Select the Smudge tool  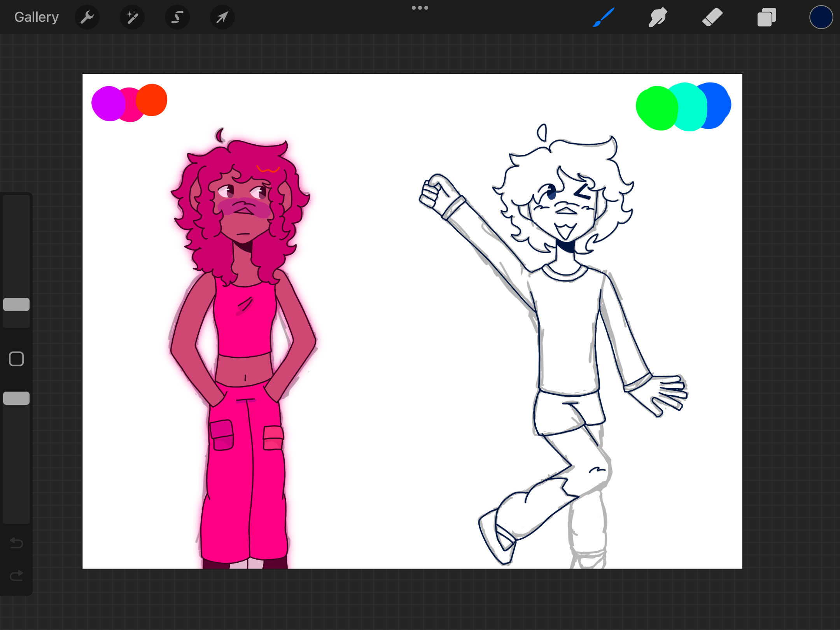point(658,17)
